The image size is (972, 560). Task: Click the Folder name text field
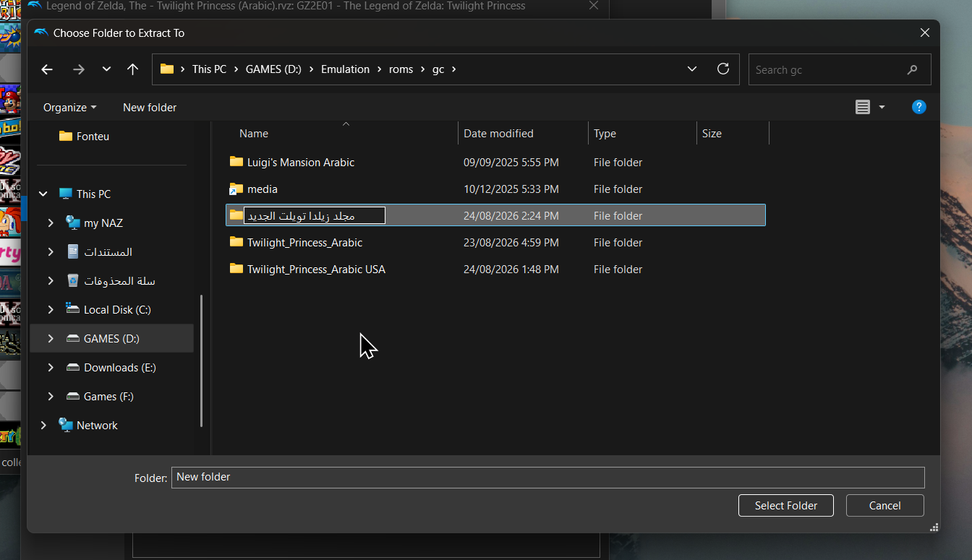click(x=547, y=477)
